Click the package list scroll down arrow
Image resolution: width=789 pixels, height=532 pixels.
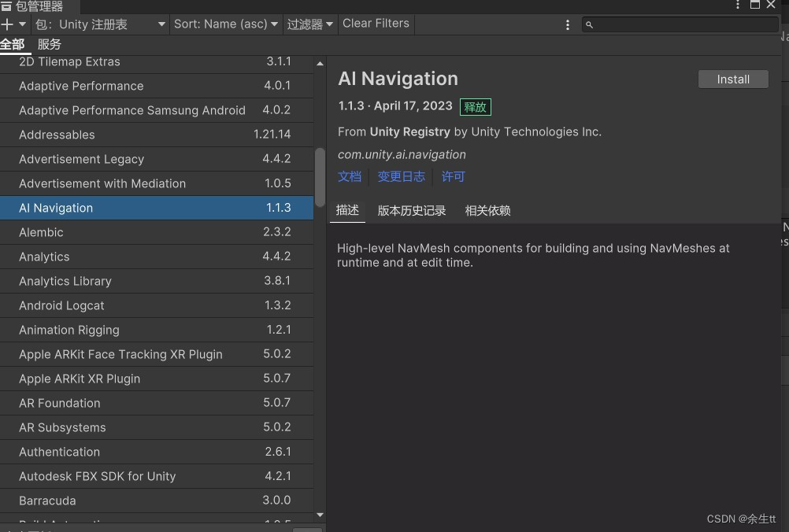(320, 515)
